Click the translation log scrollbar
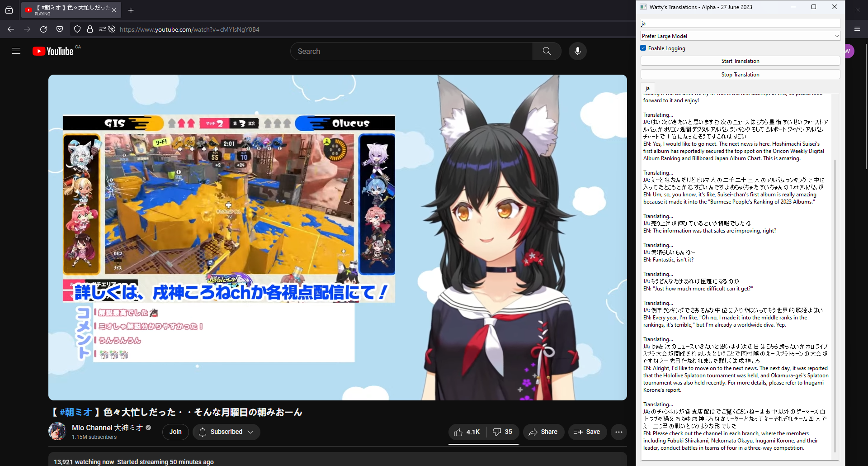The width and height of the screenshot is (868, 466). pos(835,306)
